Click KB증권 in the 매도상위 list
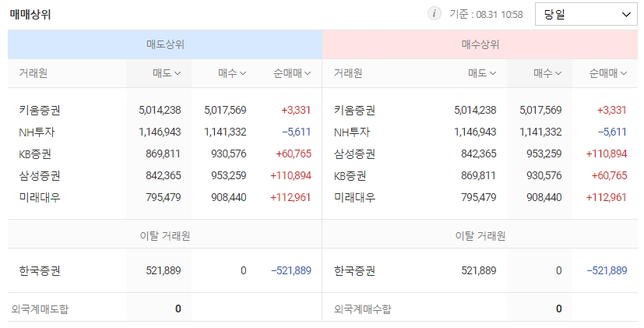The height and width of the screenshot is (328, 644). [35, 153]
